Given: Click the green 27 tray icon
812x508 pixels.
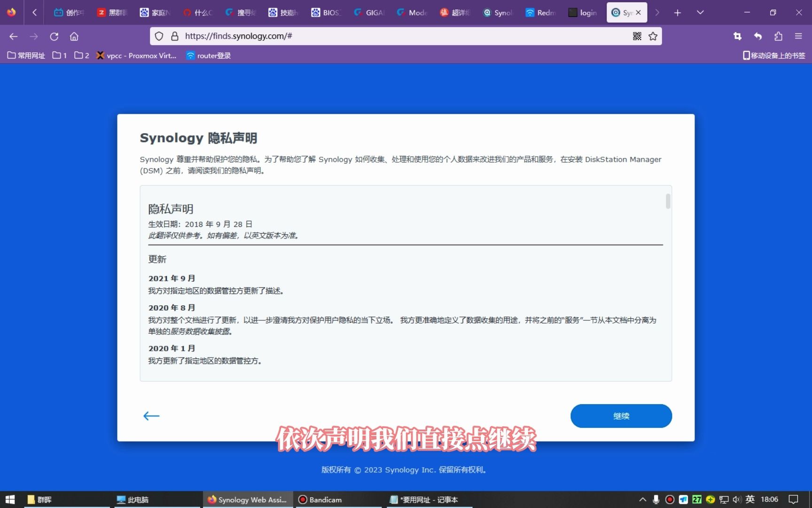Looking at the screenshot, I should click(697, 500).
